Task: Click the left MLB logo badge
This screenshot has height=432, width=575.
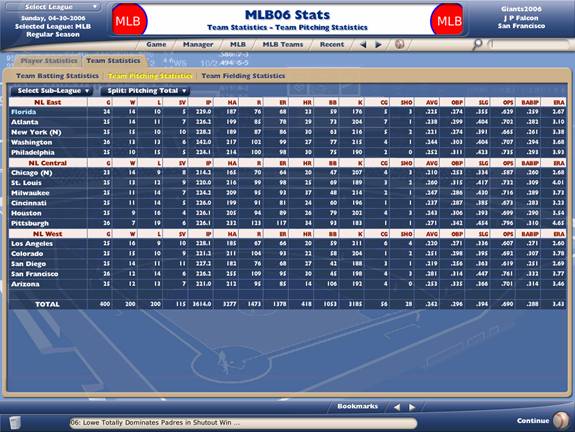Action: [x=129, y=20]
